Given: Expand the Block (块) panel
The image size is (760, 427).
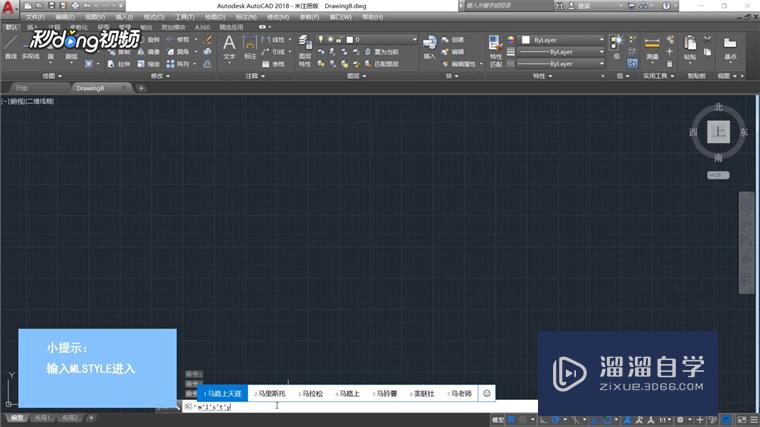Looking at the screenshot, I should pyautogui.click(x=452, y=76).
